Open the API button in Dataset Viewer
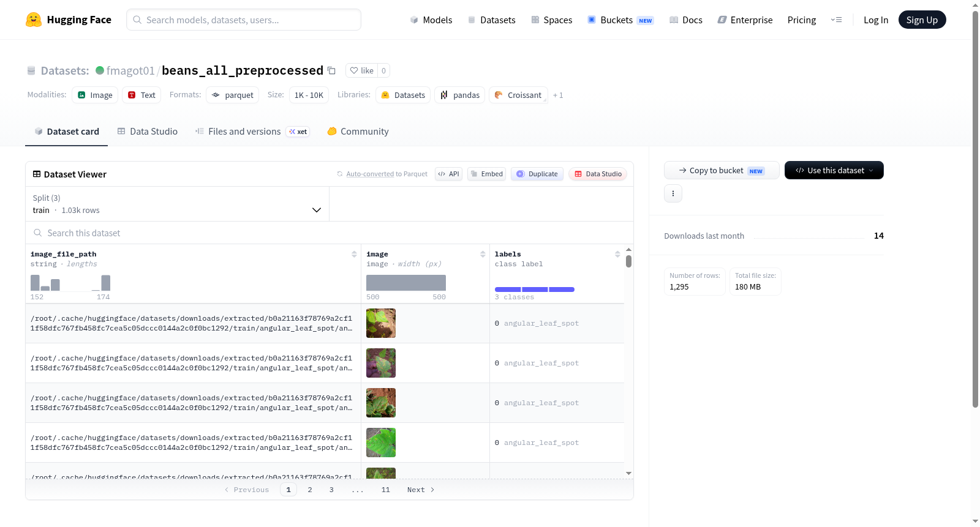The height and width of the screenshot is (527, 980). (448, 174)
